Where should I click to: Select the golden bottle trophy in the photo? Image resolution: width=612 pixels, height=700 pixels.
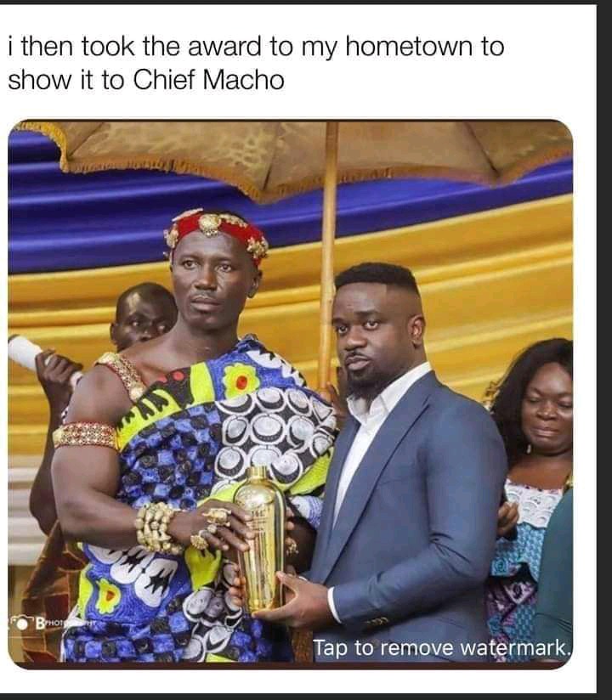tap(259, 537)
